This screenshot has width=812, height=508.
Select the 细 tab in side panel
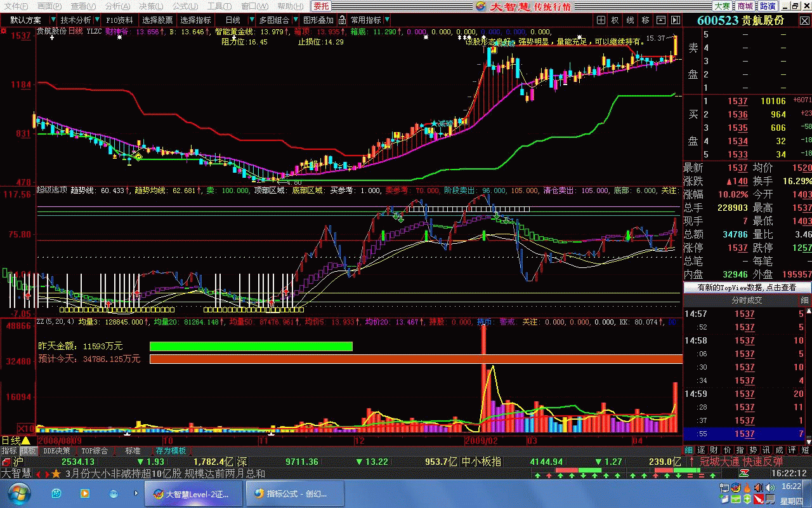[689, 450]
